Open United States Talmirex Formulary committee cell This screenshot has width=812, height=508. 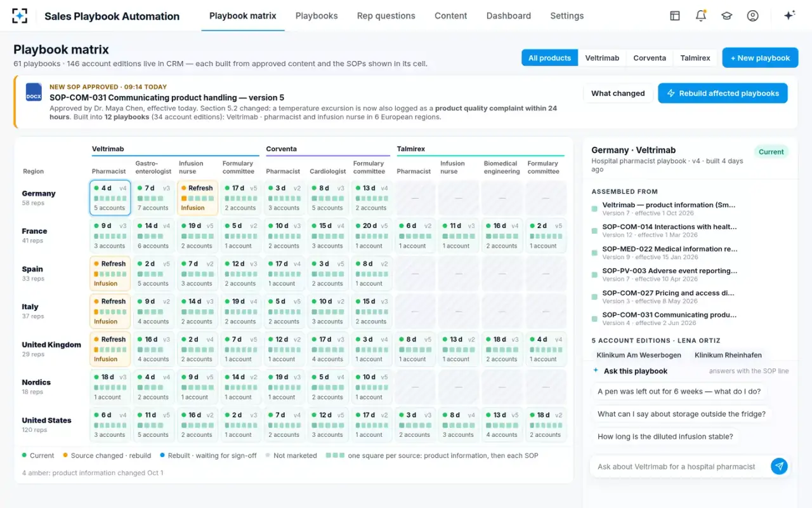coord(546,425)
